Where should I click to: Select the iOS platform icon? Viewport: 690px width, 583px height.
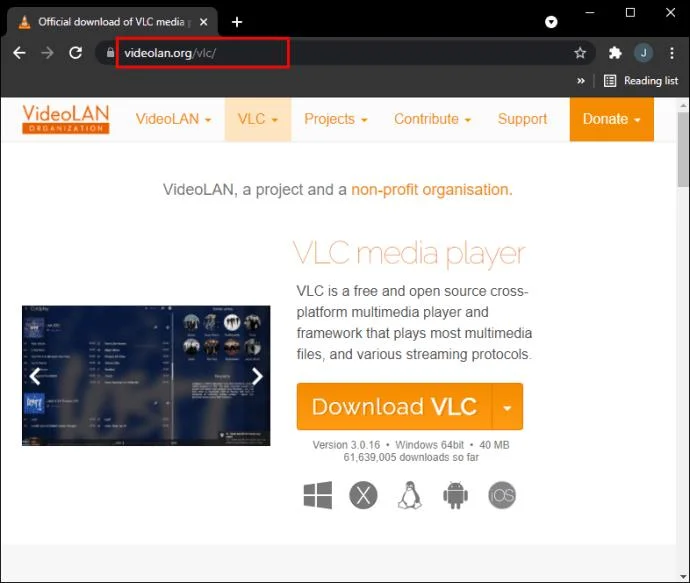502,495
